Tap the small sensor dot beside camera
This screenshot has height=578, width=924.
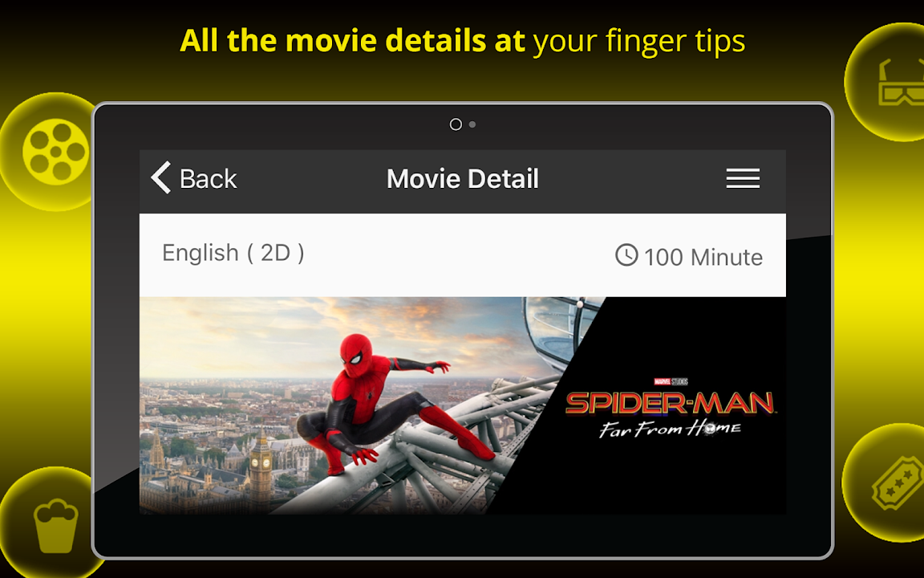[472, 124]
